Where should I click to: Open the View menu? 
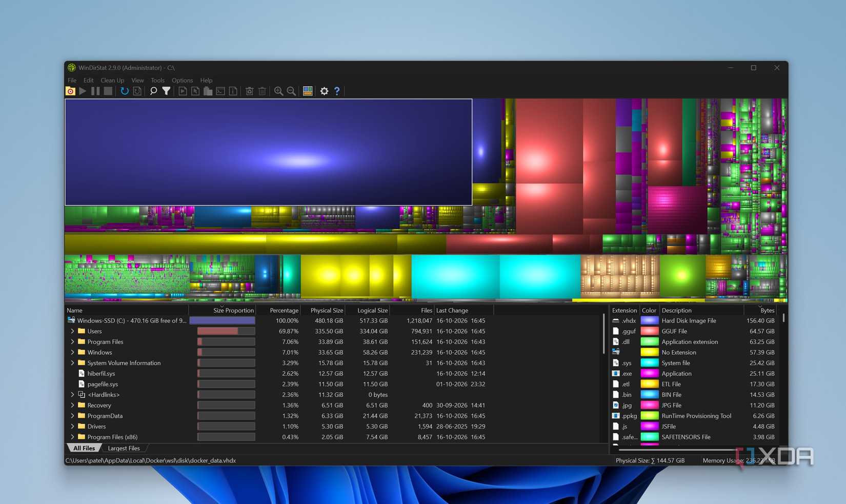137,80
